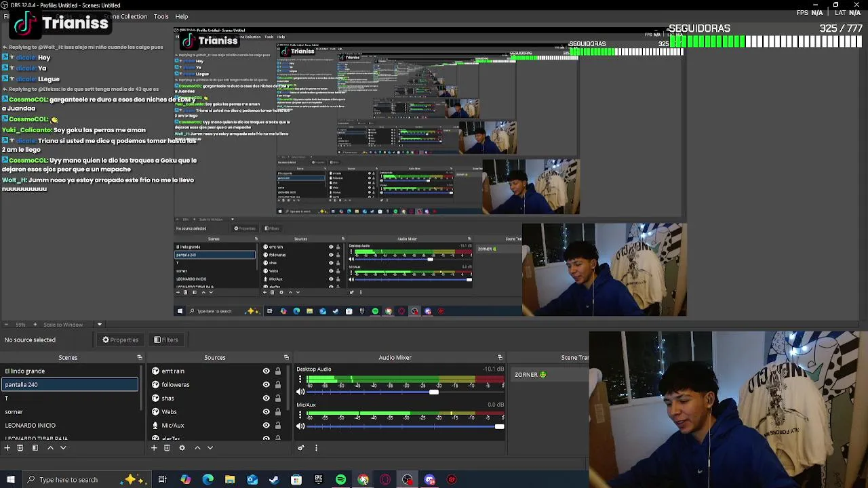Select the Webs source row
The width and height of the screenshot is (868, 488).
(216, 411)
